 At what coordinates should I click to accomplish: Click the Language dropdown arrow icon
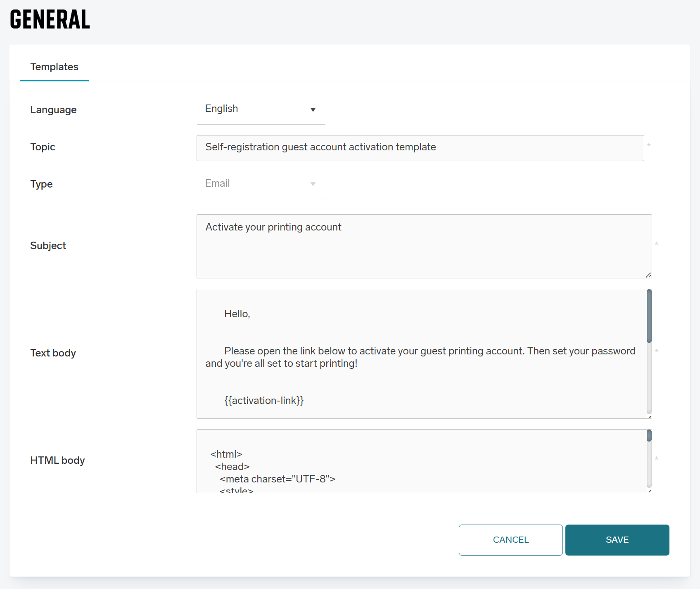coord(313,109)
